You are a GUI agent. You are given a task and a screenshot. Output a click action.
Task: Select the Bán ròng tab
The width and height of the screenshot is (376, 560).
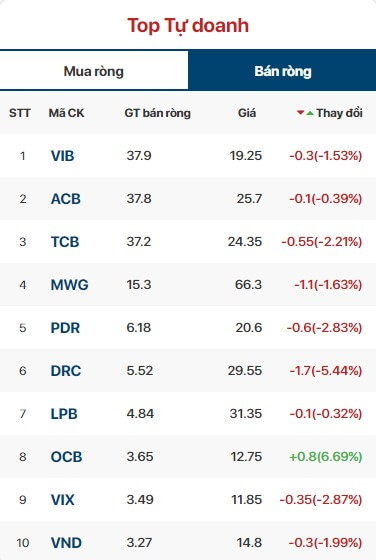coord(282,71)
